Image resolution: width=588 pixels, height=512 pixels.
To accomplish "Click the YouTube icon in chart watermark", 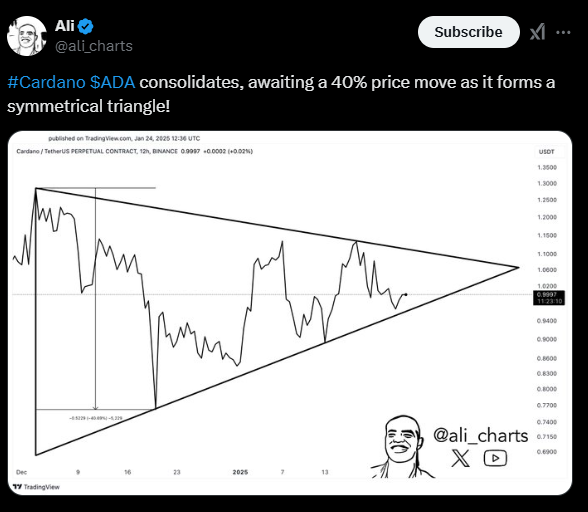I will [x=495, y=458].
